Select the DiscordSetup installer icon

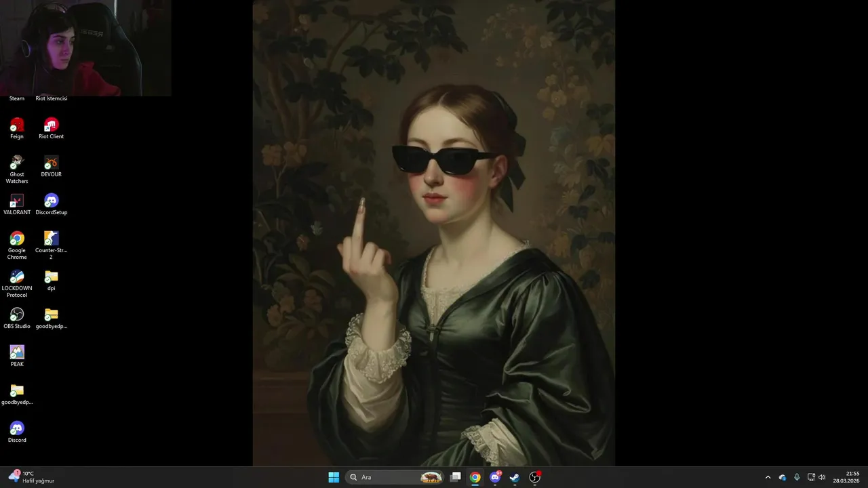tap(52, 205)
